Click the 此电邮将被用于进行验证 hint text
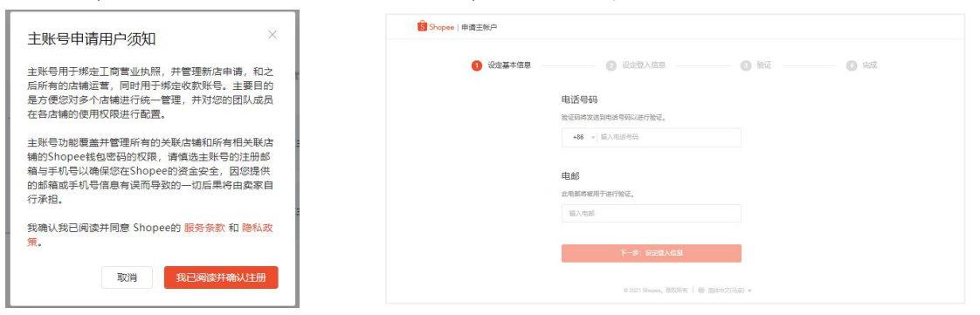 coord(598,194)
